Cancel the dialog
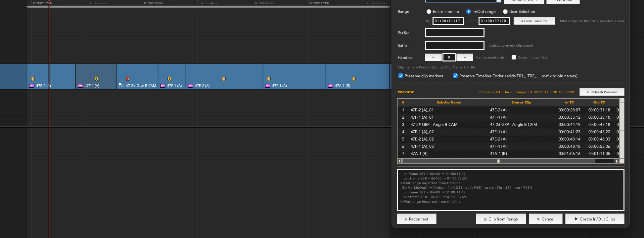This screenshot has width=644, height=238. pos(545,219)
